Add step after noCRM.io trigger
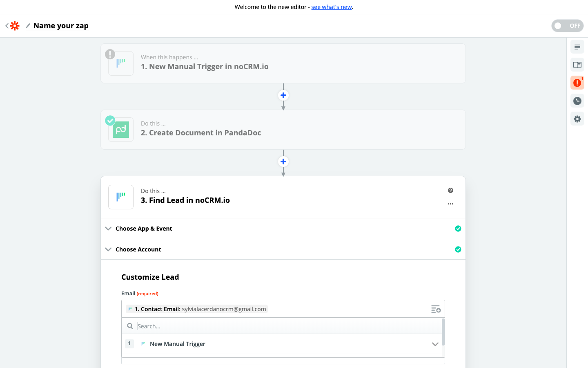This screenshot has width=588, height=368. pyautogui.click(x=283, y=95)
